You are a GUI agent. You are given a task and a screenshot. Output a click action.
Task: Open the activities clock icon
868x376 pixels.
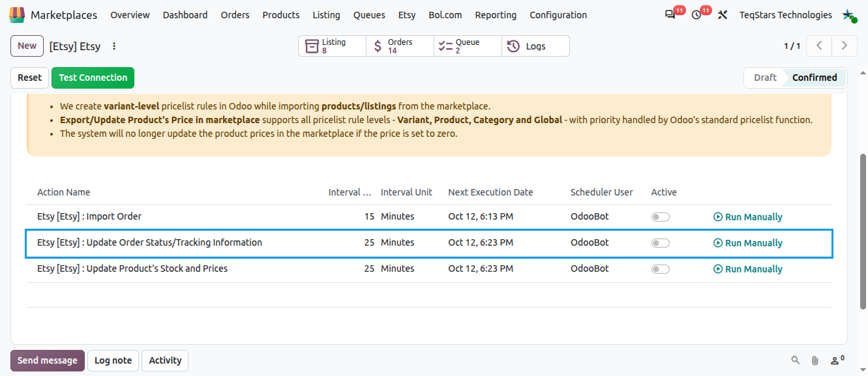click(696, 15)
